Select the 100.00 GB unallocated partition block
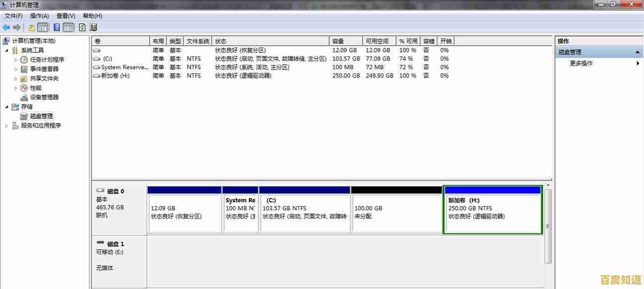644x289 pixels. pyautogui.click(x=396, y=212)
